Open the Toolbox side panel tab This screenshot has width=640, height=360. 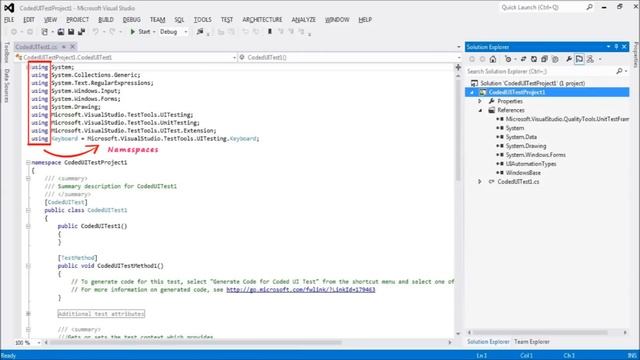tap(6, 52)
